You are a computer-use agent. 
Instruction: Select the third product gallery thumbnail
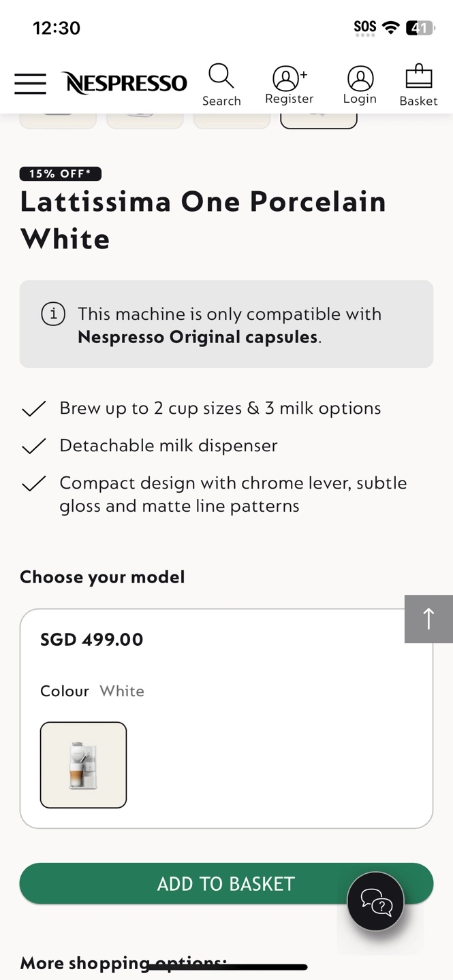(232, 120)
